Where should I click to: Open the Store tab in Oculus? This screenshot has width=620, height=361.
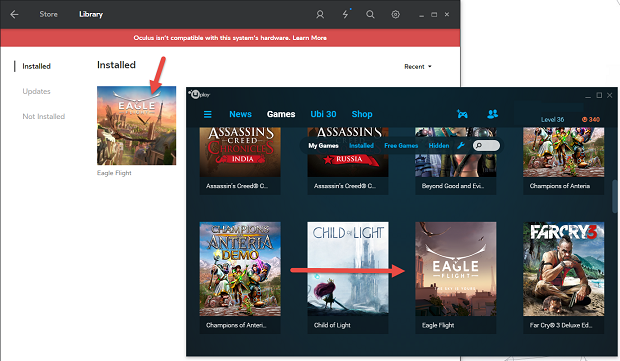[x=48, y=14]
